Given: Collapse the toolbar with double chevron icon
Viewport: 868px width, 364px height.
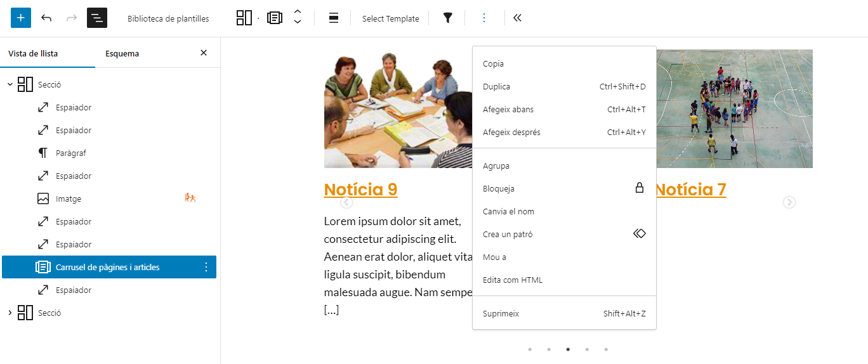Looking at the screenshot, I should click(x=517, y=18).
